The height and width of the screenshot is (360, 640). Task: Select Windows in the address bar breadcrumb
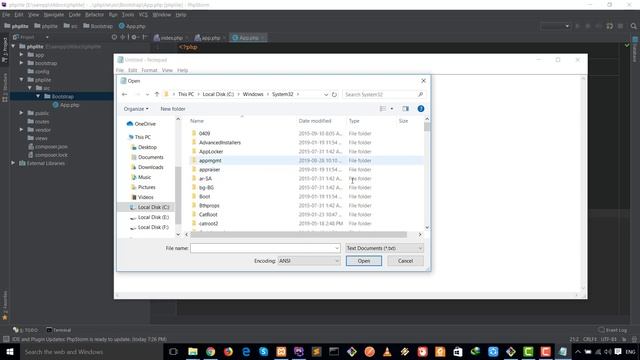tap(253, 94)
